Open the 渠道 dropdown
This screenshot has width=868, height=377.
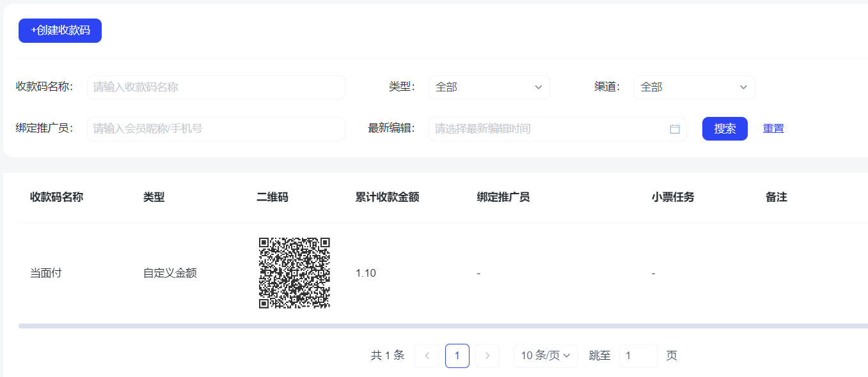tap(695, 88)
